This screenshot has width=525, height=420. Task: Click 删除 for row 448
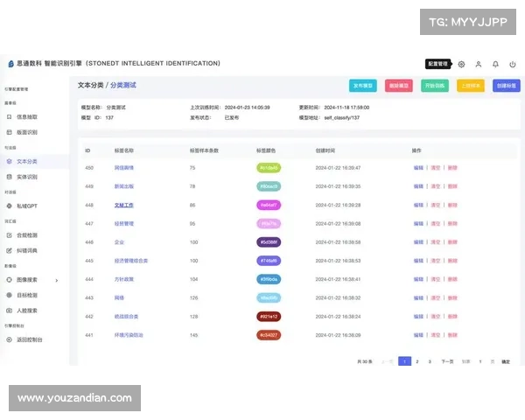(452, 205)
